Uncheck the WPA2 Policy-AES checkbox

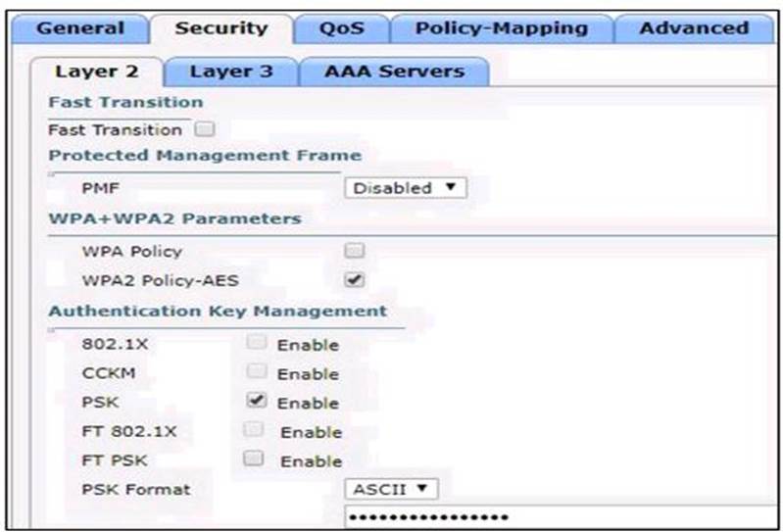(355, 280)
